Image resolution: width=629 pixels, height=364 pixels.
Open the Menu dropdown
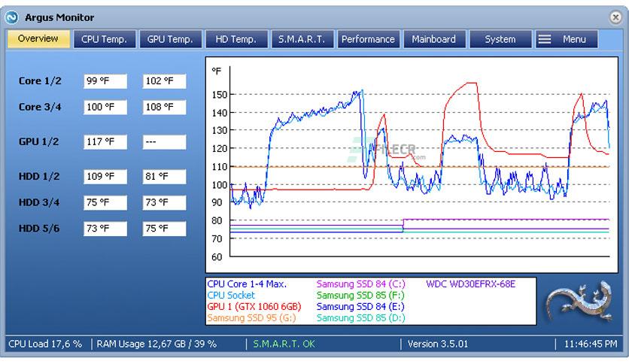(x=567, y=39)
